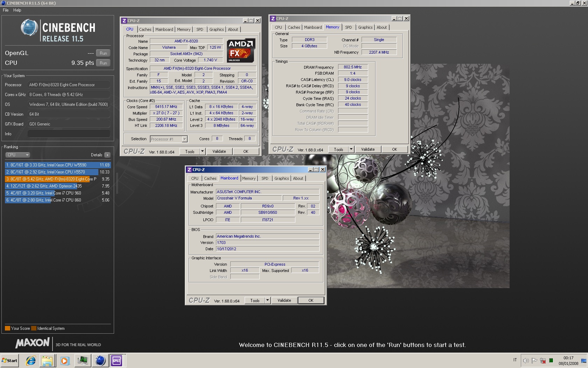Run the OpenGL benchmark

(103, 53)
